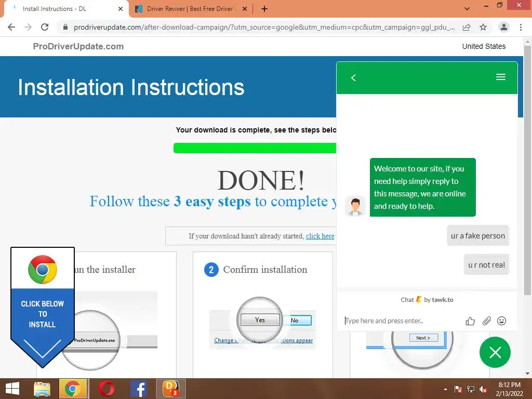Screen dimensions: 532x399
Task: Click the muted volume tray icon
Action: coord(483,389)
